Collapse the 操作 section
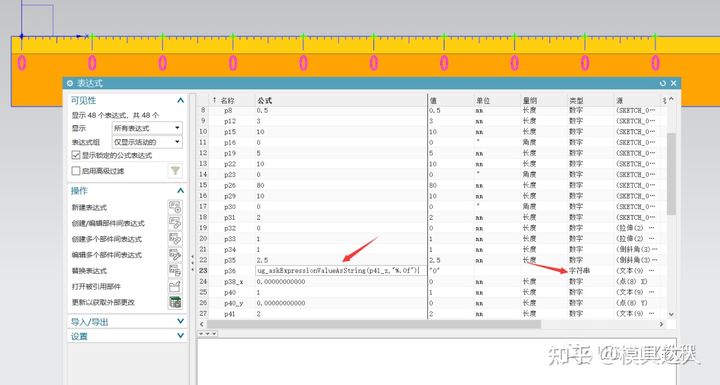The width and height of the screenshot is (720, 385). point(180,190)
